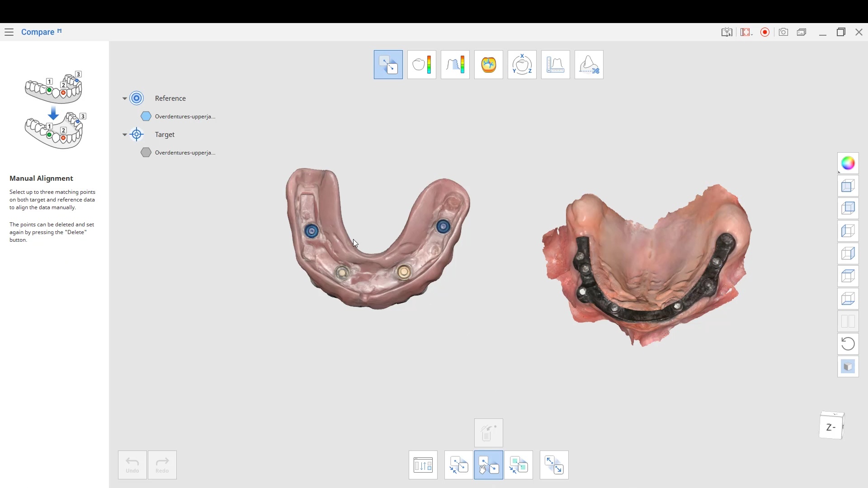Click the Target label
This screenshot has width=868, height=488.
coord(165,135)
